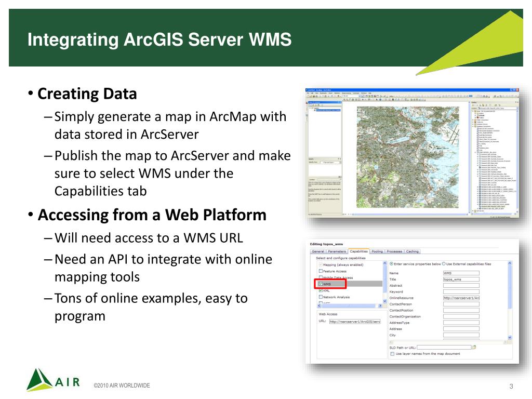
Task: Click the Editing topos_wms dialog title
Action: pyautogui.click(x=326, y=244)
